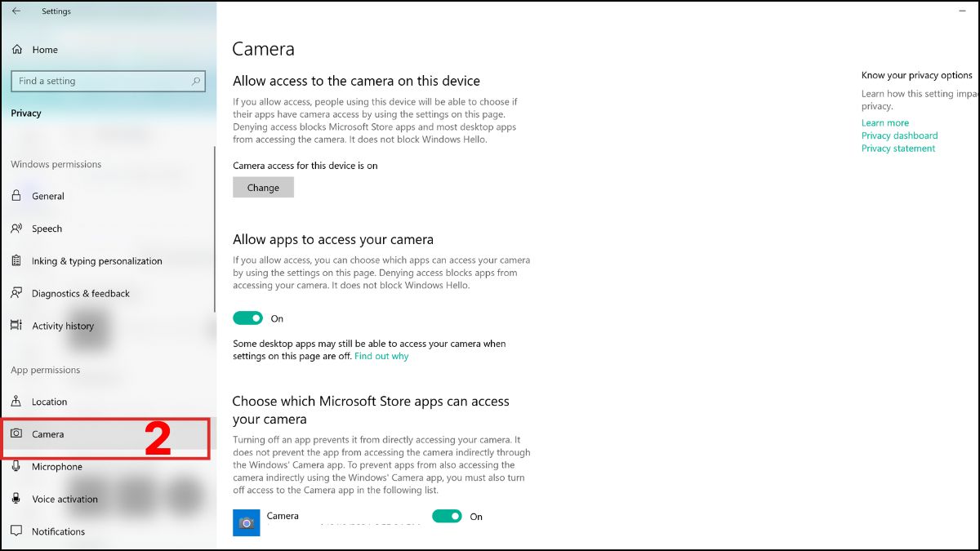Select Microphone in the App permissions list

point(59,466)
